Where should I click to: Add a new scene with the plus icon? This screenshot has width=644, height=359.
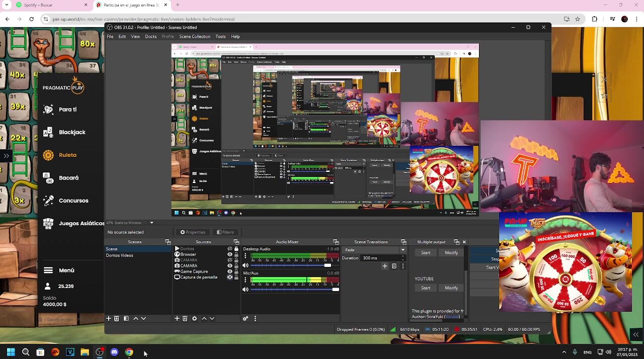click(x=109, y=318)
